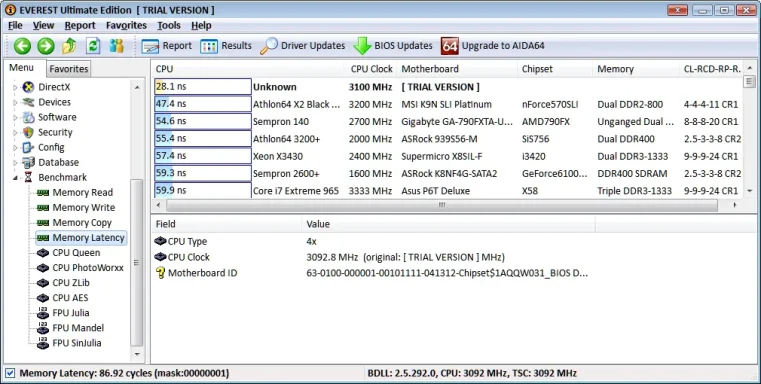This screenshot has height=384, width=761.
Task: Expand the Devices tree node
Action: [x=15, y=102]
